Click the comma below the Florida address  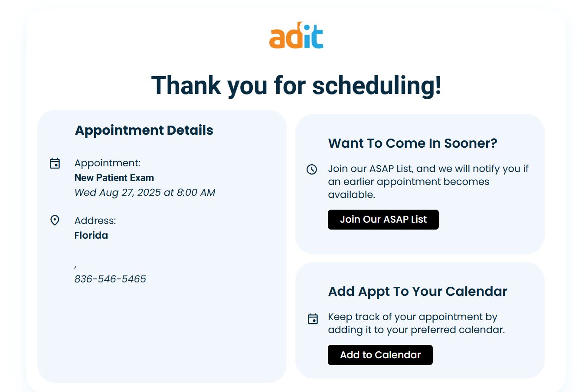pos(75,267)
